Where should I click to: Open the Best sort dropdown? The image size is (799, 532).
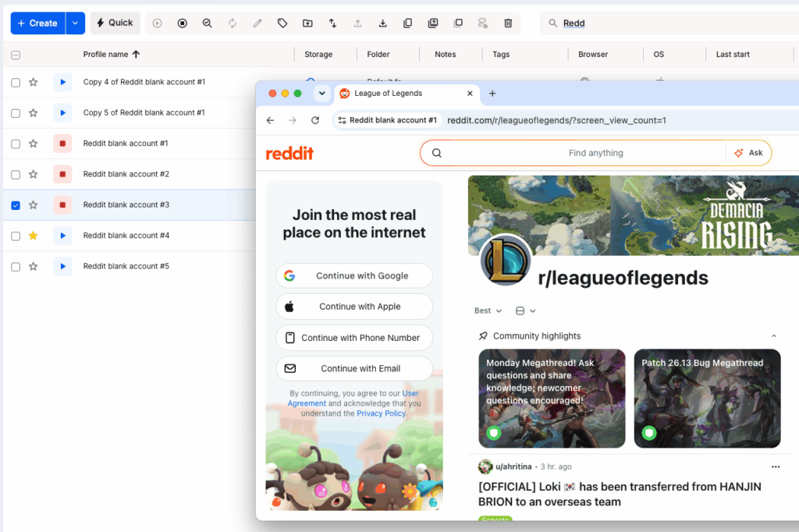pyautogui.click(x=488, y=310)
